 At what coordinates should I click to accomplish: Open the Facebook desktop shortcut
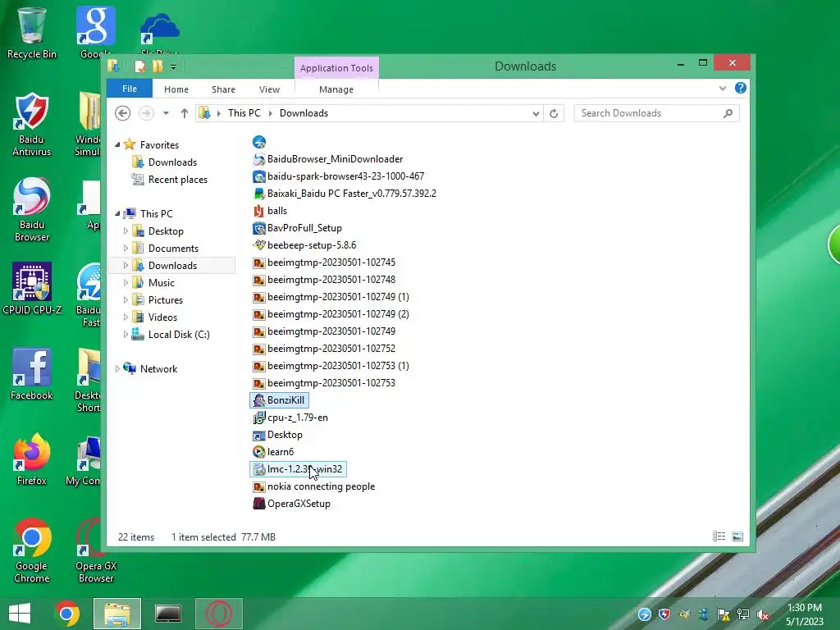[x=32, y=373]
